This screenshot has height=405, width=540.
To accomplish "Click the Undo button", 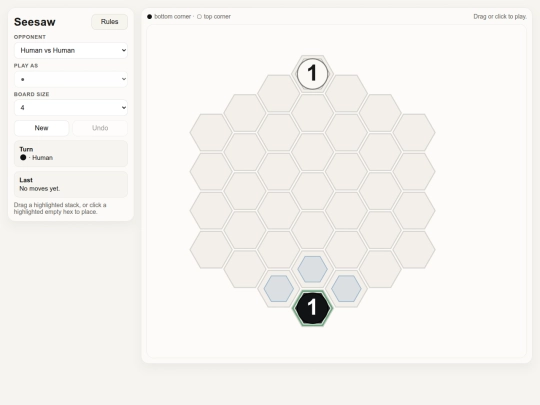I will 100,128.
